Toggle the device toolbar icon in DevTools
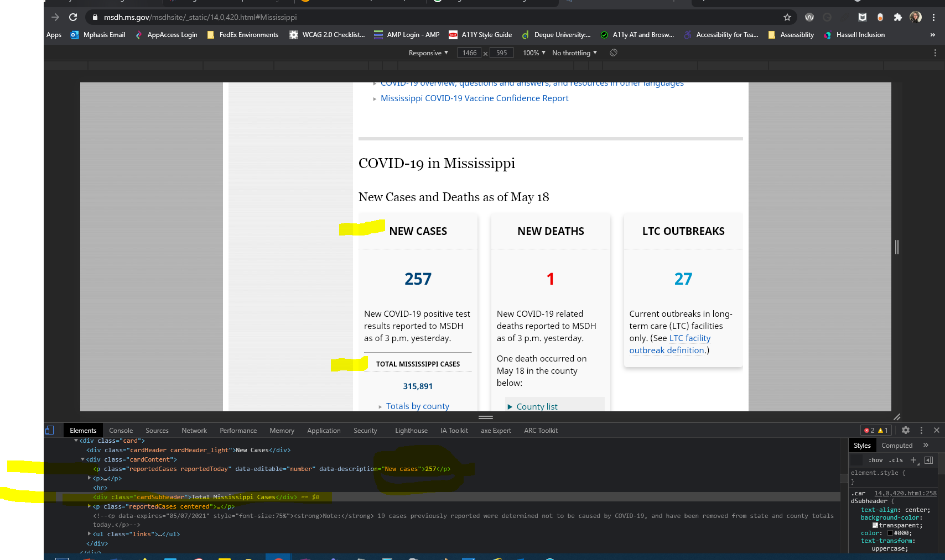Image resolution: width=945 pixels, height=560 pixels. (x=50, y=430)
